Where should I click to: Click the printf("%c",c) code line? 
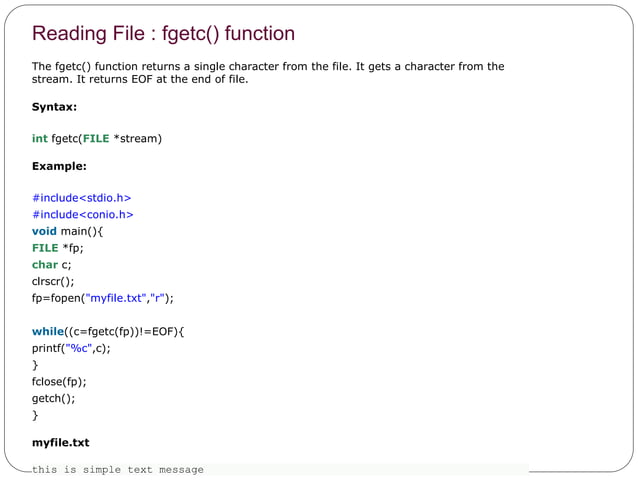pos(71,348)
